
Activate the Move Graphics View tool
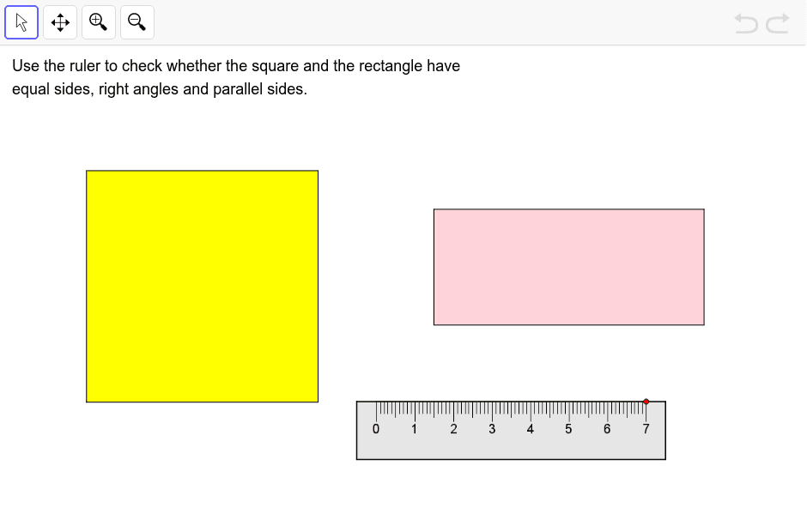59,22
